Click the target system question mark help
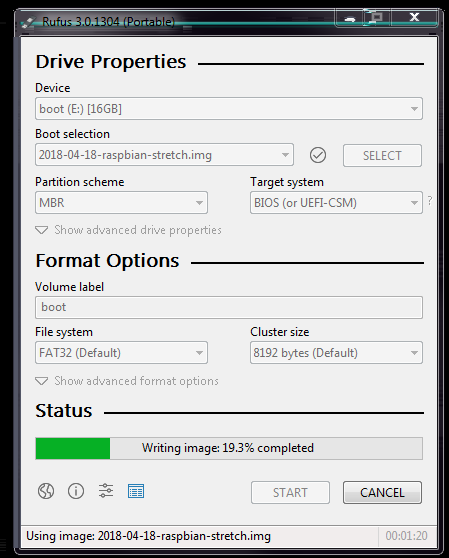 coord(430,201)
